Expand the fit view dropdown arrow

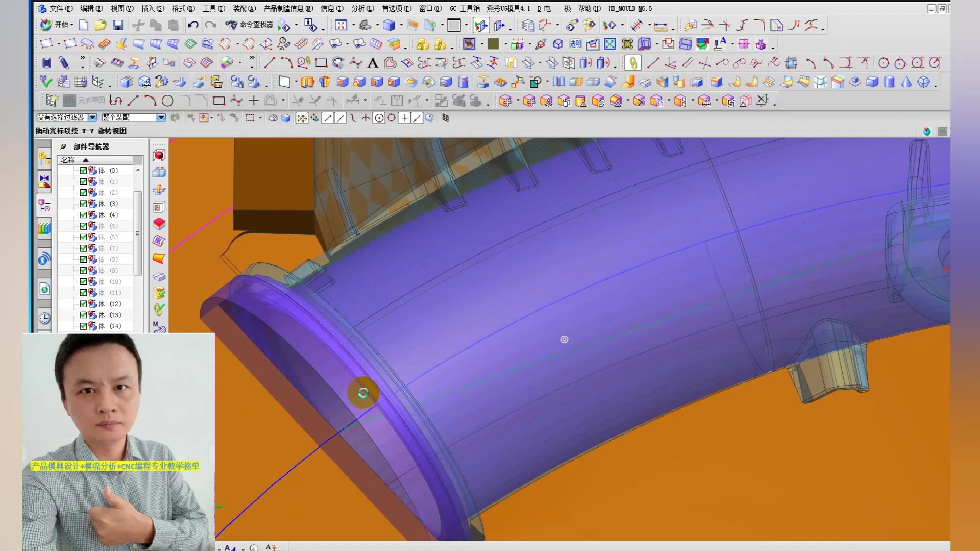pos(353,25)
